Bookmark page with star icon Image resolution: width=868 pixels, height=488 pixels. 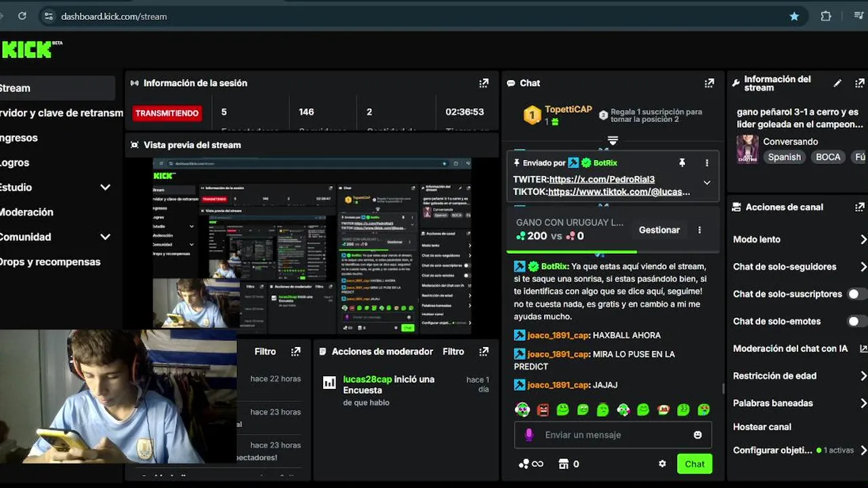pos(794,16)
